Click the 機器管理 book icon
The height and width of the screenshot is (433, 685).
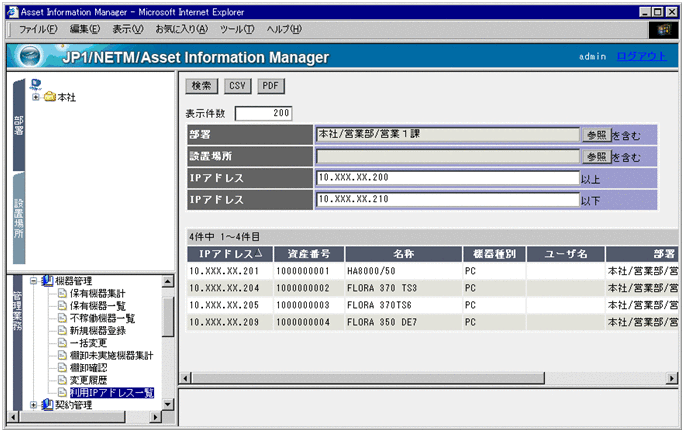pyautogui.click(x=47, y=281)
